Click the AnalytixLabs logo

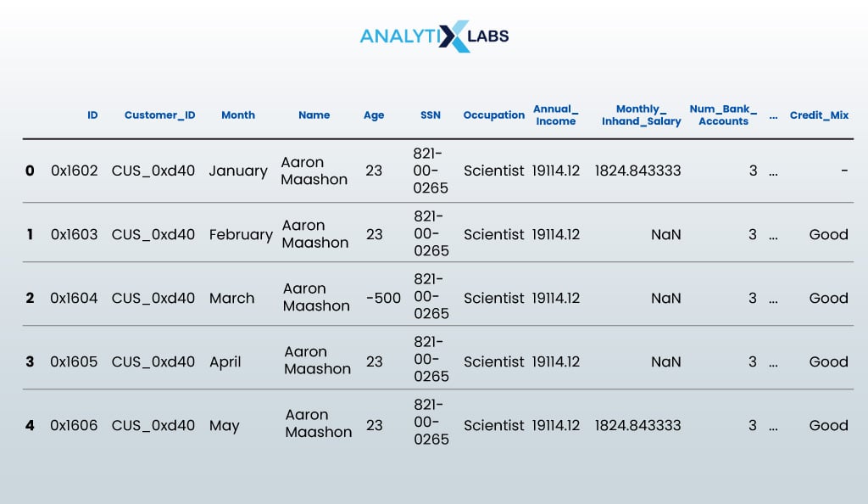(434, 36)
